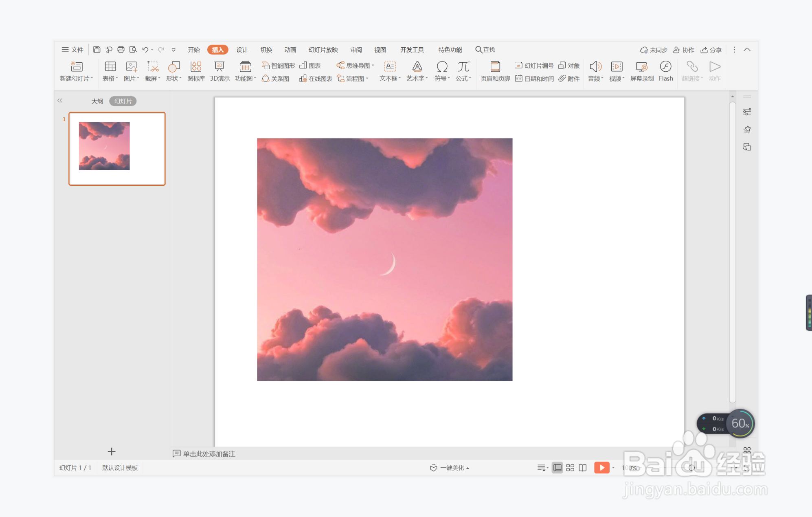Undo the last action
Image resolution: width=812 pixels, height=517 pixels.
(x=145, y=50)
